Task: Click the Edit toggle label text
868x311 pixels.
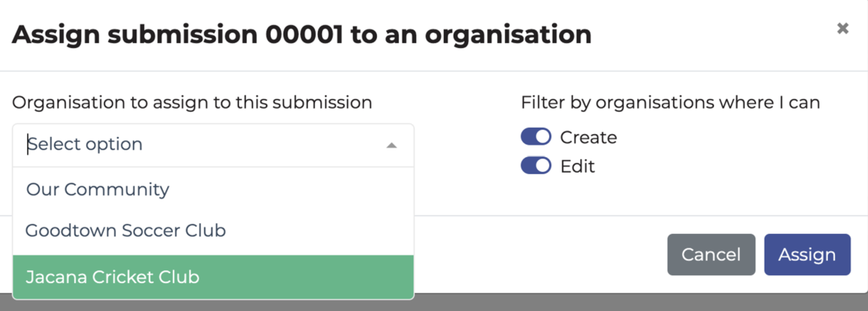Action: pos(577,165)
